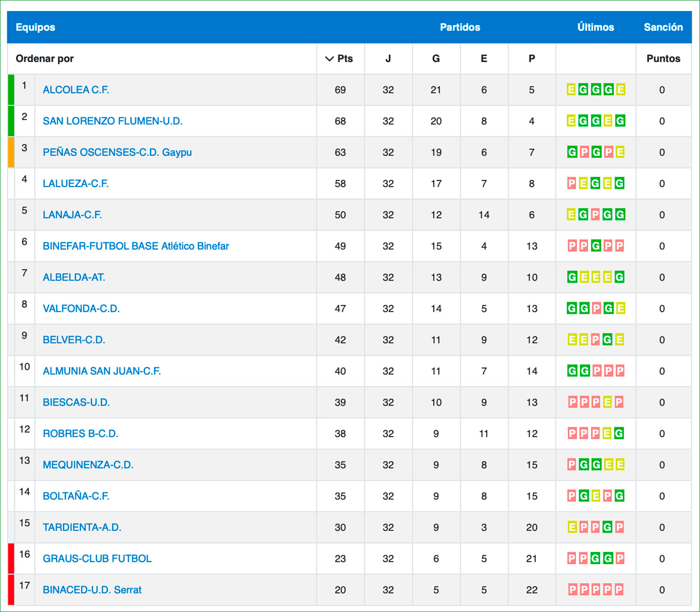Viewport: 700px width, 612px height.
Task: Sort standings by G column header
Action: 436,59
